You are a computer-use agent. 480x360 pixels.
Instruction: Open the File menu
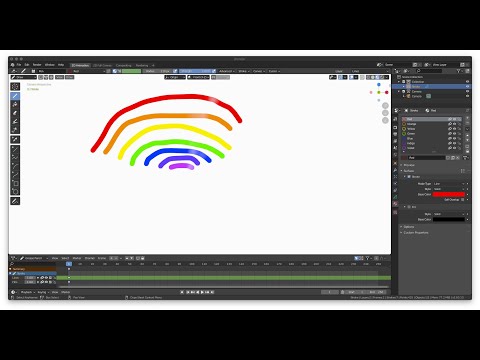tap(19, 65)
